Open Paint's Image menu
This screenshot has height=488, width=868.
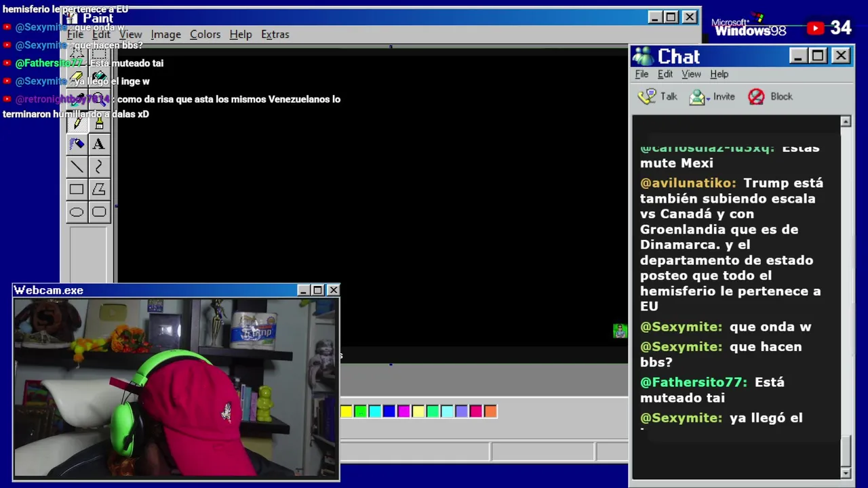pos(165,34)
